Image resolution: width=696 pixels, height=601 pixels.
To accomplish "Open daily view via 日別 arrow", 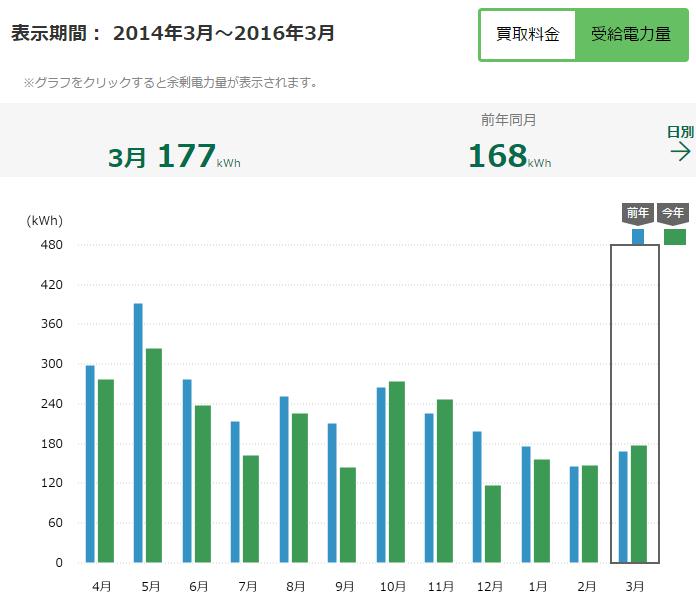I will (x=681, y=152).
